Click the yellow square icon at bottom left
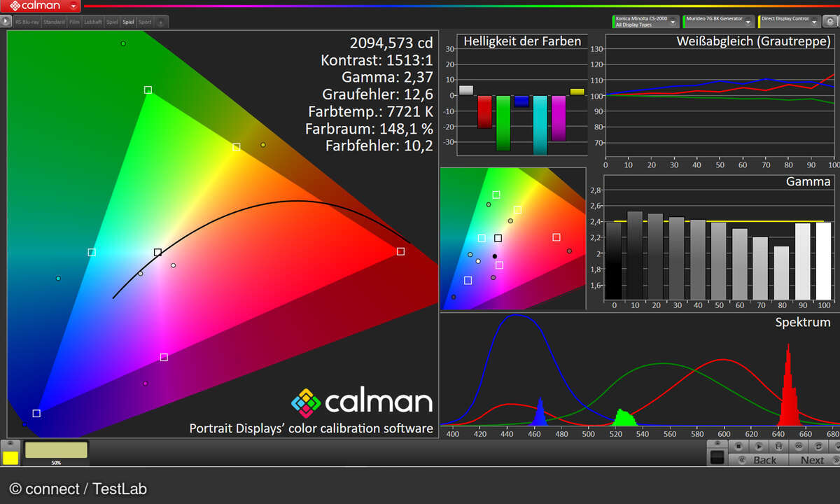 (x=10, y=458)
